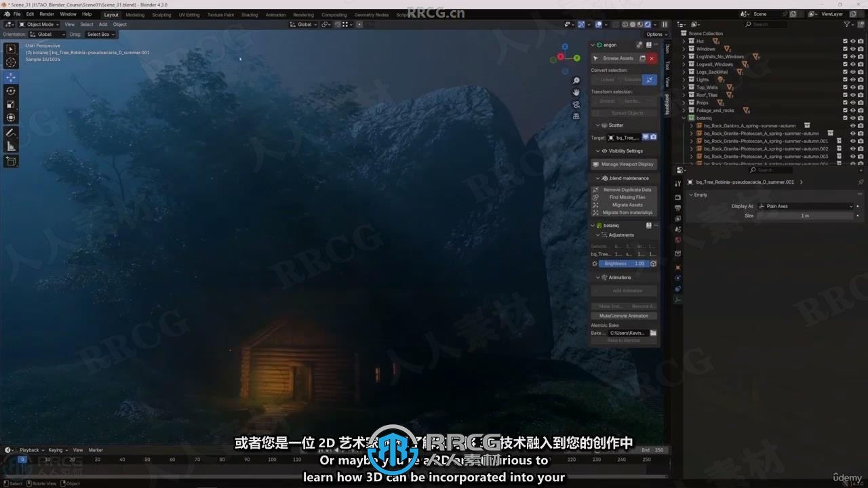The width and height of the screenshot is (868, 488).
Task: Select the Select Box tool in viewport toolbar
Action: [11, 49]
